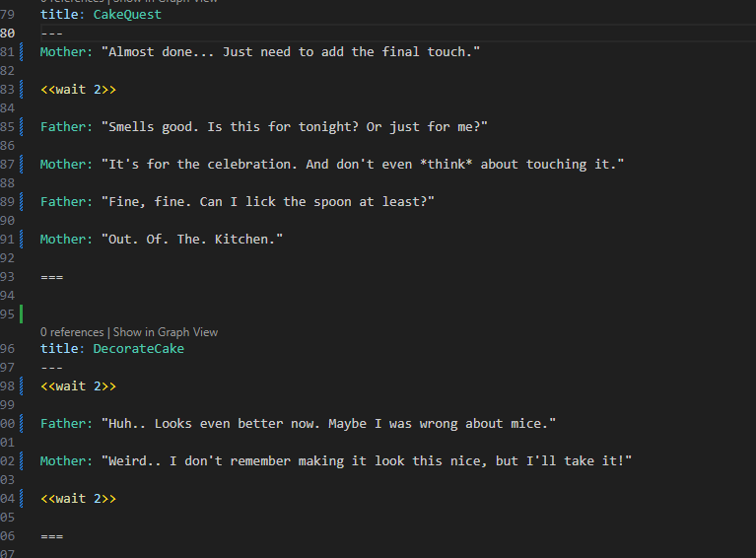Place cursor on the DecorateCake title name

[x=138, y=349]
